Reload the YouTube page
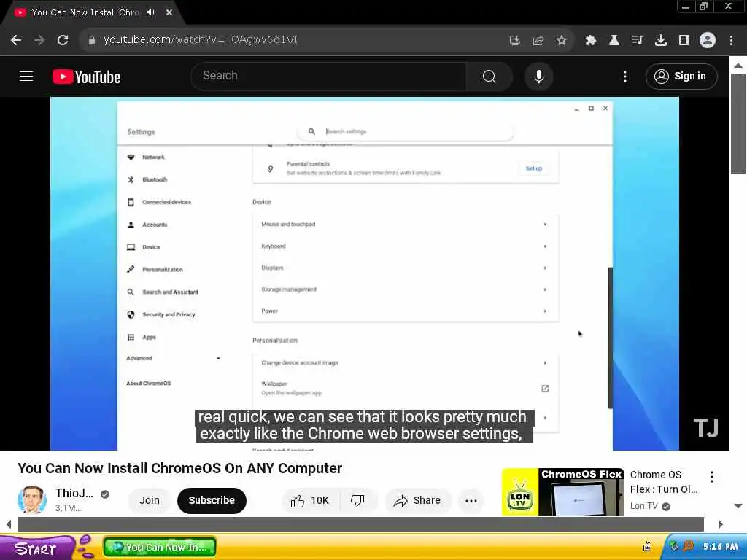747x560 pixels. tap(63, 40)
